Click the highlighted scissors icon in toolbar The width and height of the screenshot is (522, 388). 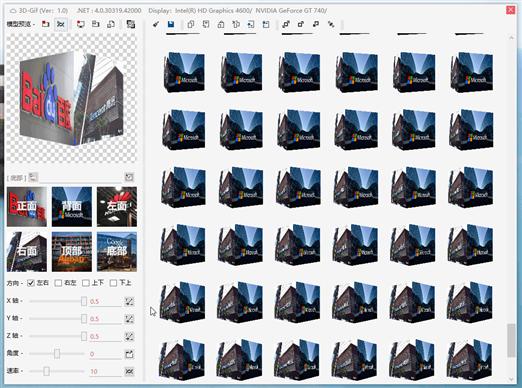tap(61, 24)
